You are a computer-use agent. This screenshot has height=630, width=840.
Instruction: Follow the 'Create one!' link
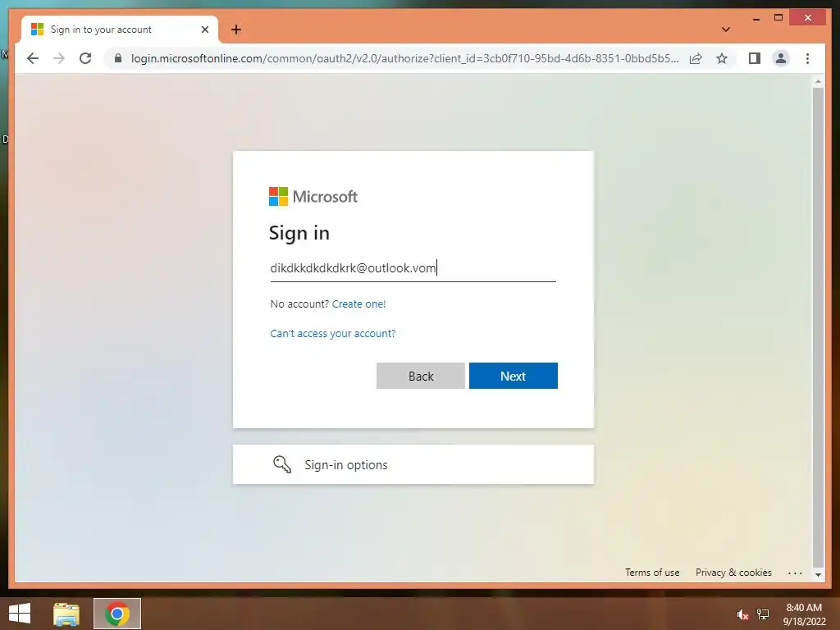point(358,304)
